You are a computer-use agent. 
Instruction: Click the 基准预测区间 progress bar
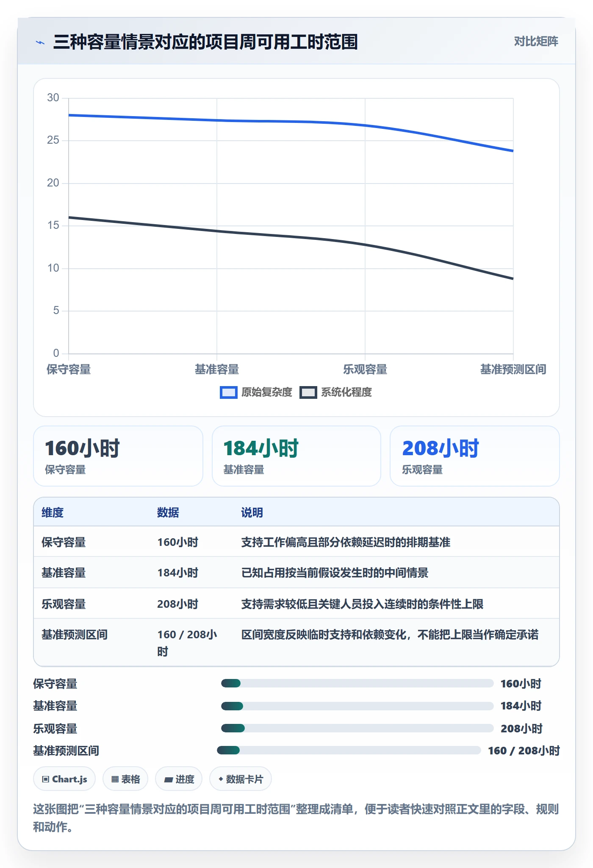[x=349, y=750]
